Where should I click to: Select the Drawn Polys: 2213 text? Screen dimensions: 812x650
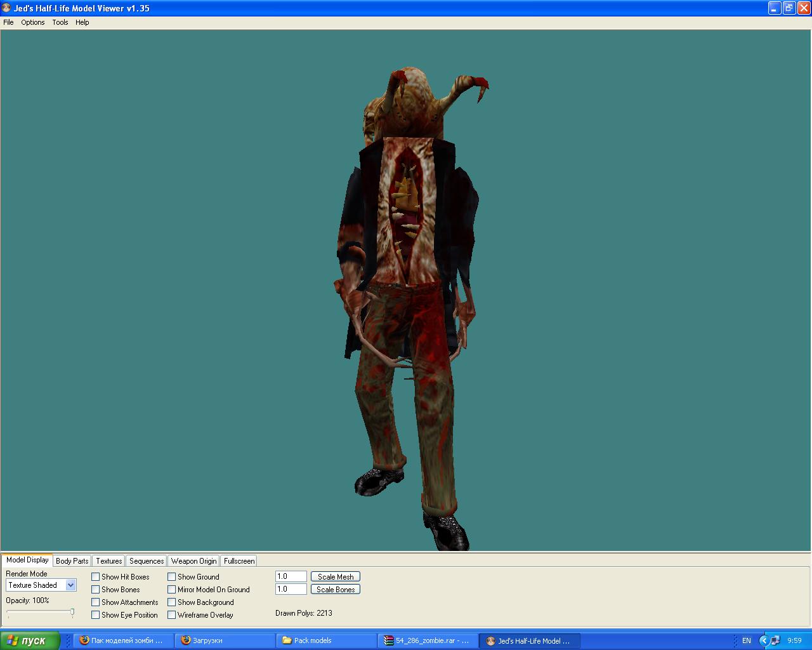[304, 613]
